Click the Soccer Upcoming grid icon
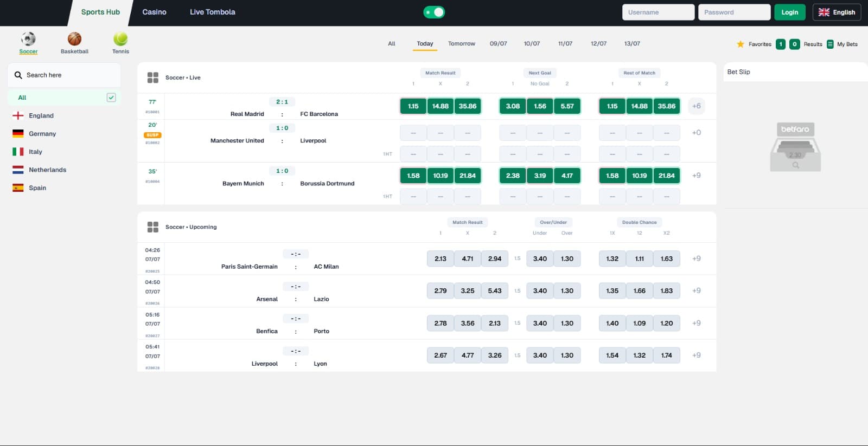 pos(153,227)
